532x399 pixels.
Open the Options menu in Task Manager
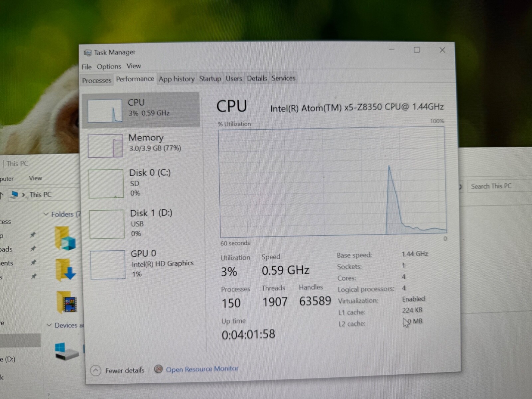[x=109, y=66]
